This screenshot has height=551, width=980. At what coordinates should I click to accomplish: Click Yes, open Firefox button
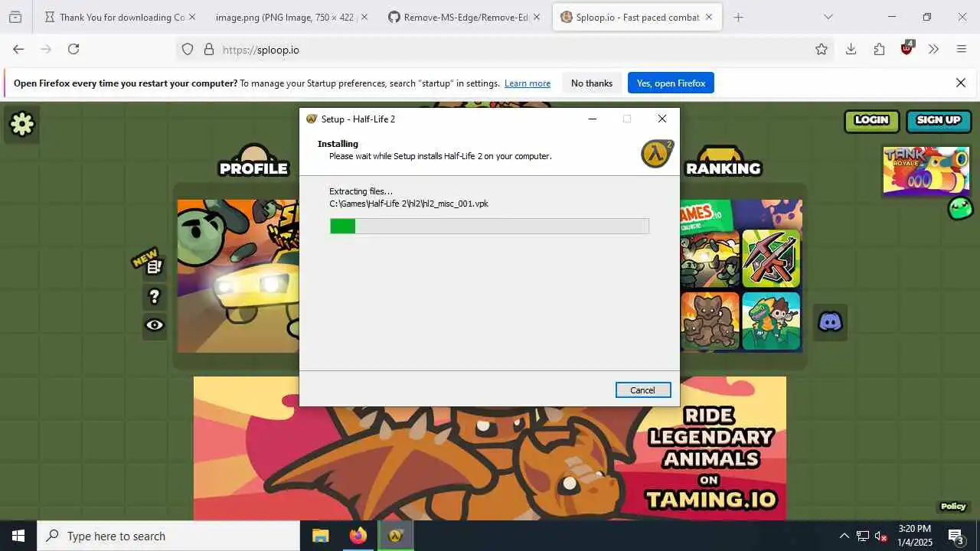(671, 83)
